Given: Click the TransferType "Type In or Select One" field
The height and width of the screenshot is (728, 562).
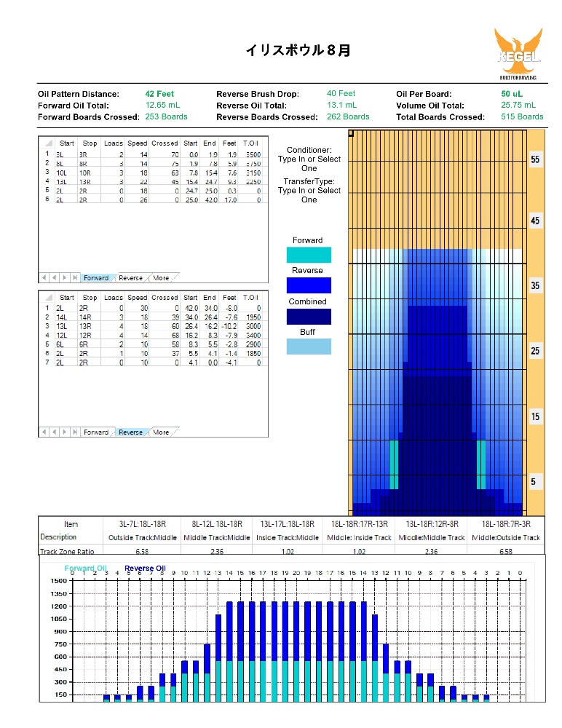Looking at the screenshot, I should point(309,195).
